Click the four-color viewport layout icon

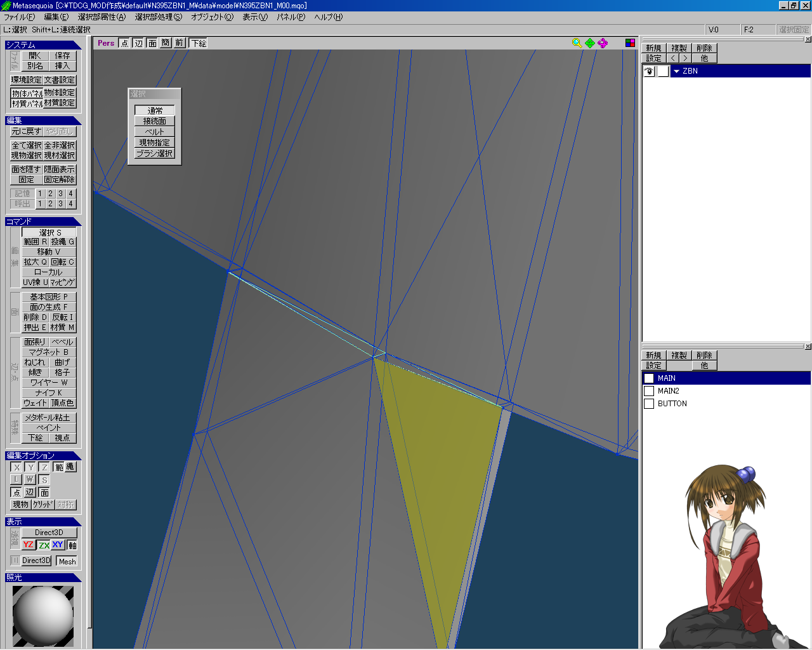[x=630, y=43]
